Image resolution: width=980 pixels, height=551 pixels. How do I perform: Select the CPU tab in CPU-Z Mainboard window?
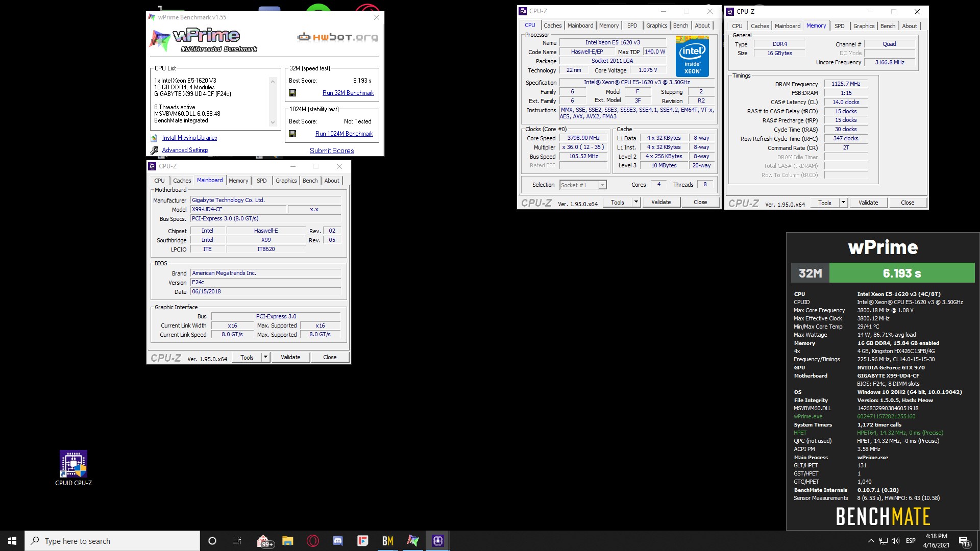tap(159, 181)
